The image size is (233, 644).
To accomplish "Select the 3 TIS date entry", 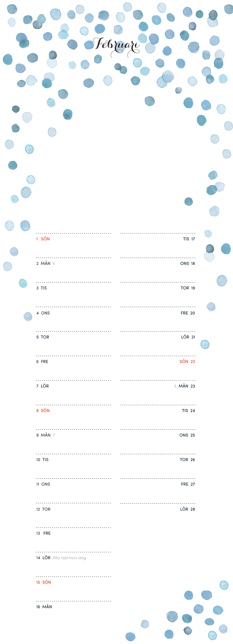I will (x=41, y=288).
